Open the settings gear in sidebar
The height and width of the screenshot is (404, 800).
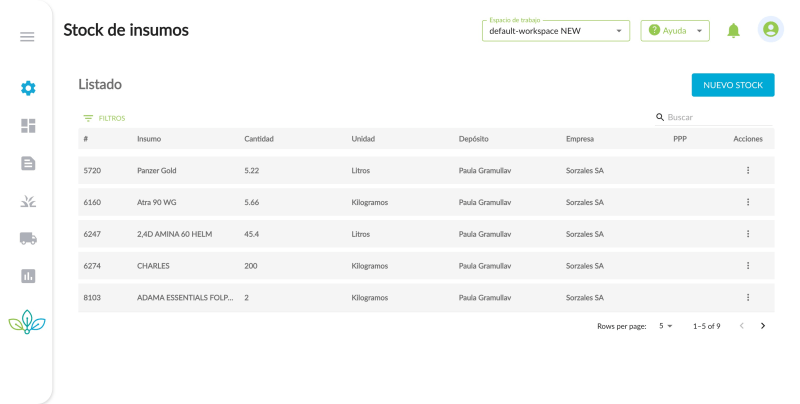(x=28, y=88)
